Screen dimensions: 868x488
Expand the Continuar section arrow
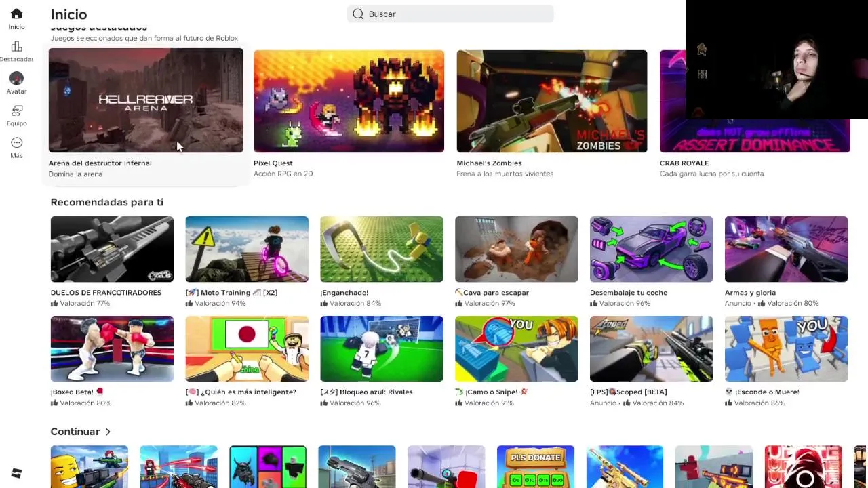[x=108, y=432]
